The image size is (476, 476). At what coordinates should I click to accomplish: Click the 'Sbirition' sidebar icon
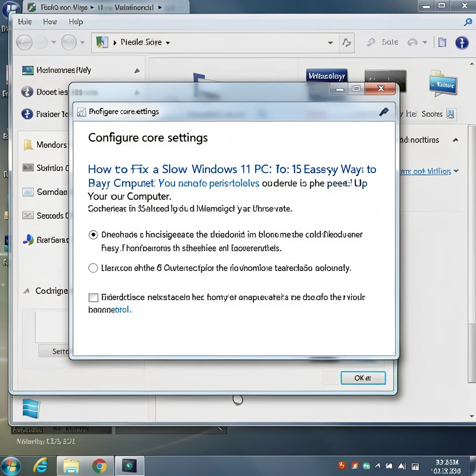coord(28,167)
